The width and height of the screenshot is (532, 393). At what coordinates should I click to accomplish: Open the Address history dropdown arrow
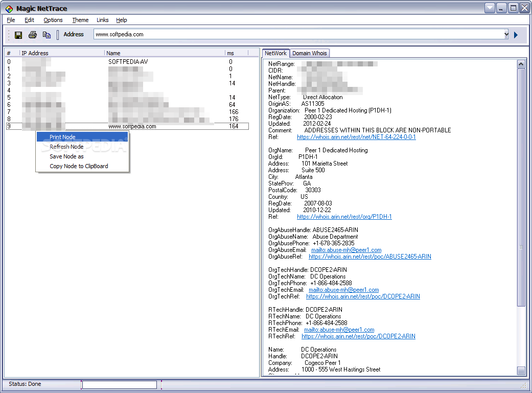pos(506,34)
